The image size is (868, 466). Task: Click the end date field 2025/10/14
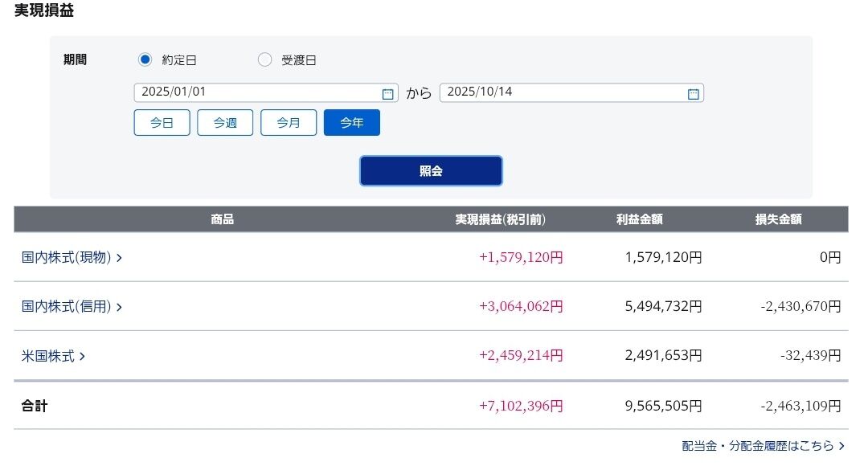(x=561, y=92)
